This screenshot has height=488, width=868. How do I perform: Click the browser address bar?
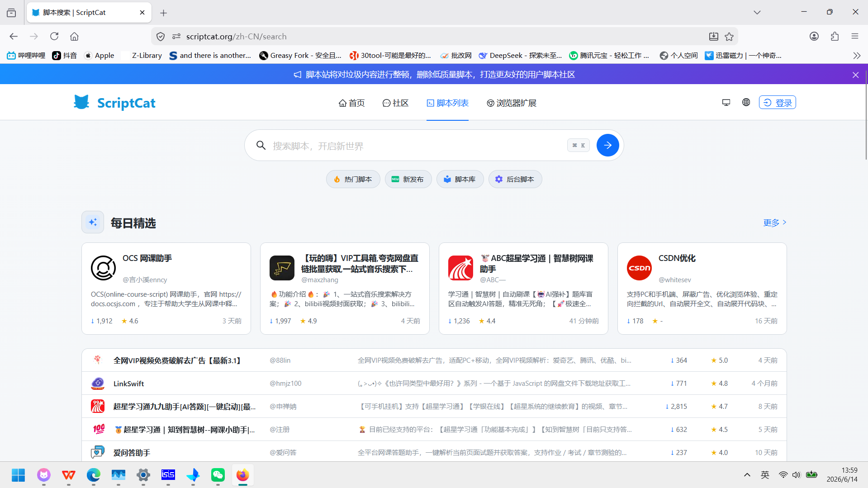click(443, 37)
